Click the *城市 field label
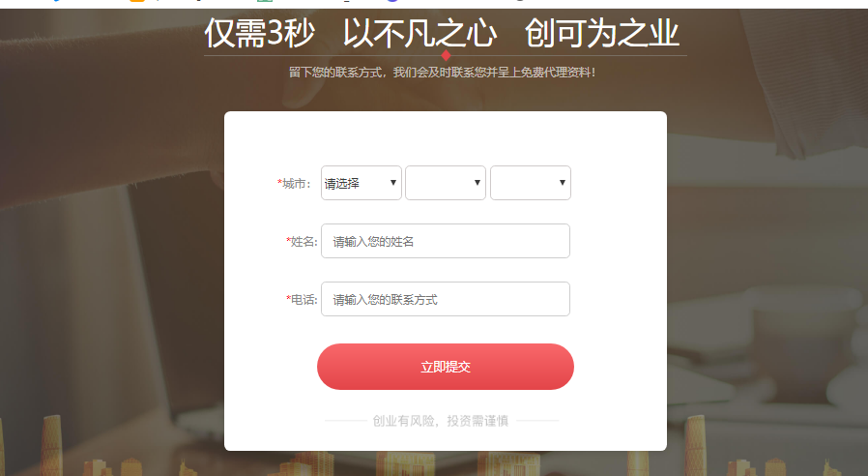The image size is (868, 476). (294, 184)
